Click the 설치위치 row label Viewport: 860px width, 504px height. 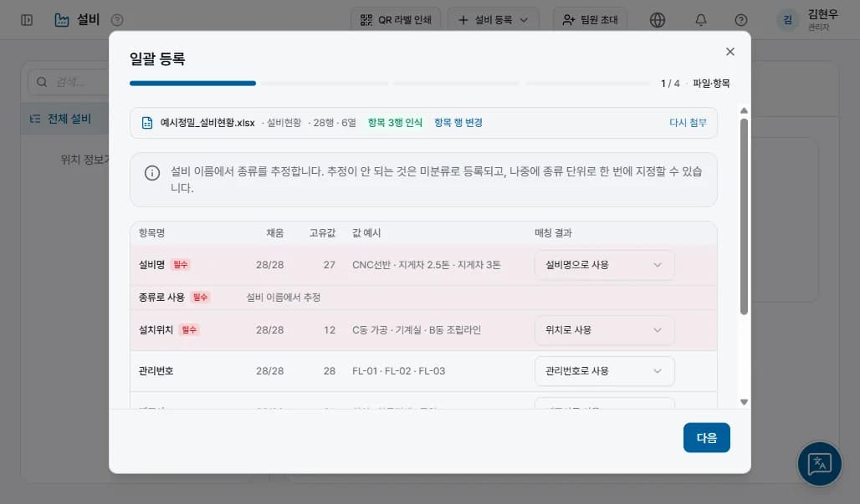pos(156,330)
